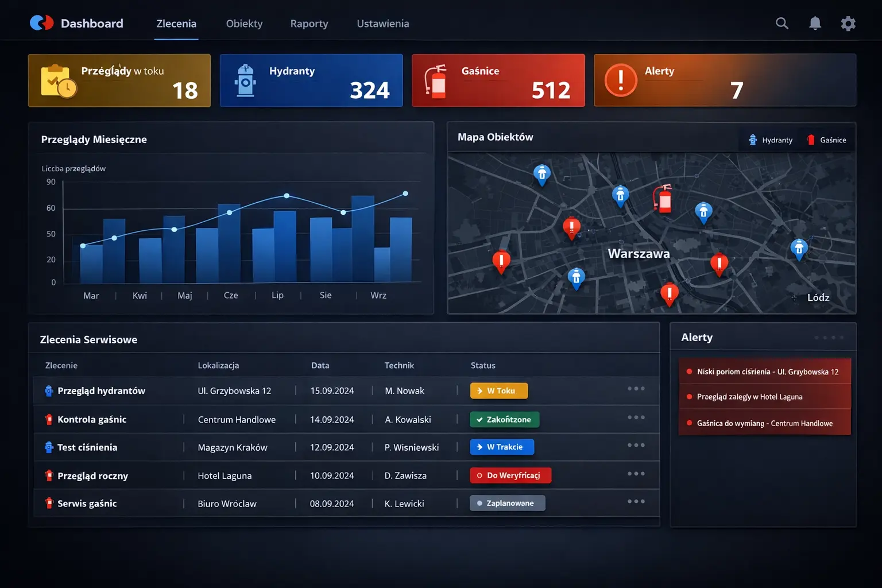
Task: Open the Zlecenia tab
Action: (176, 24)
